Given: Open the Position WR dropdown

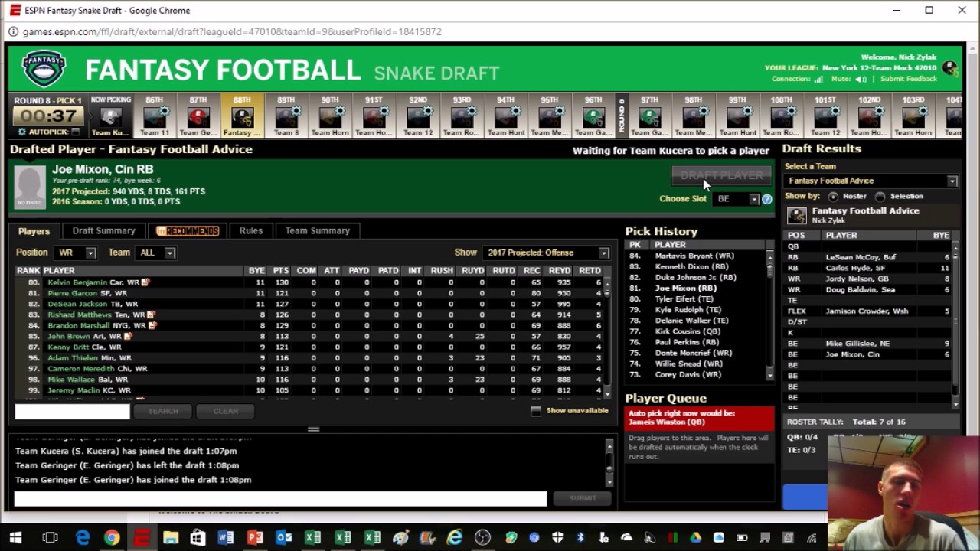Looking at the screenshot, I should point(75,253).
